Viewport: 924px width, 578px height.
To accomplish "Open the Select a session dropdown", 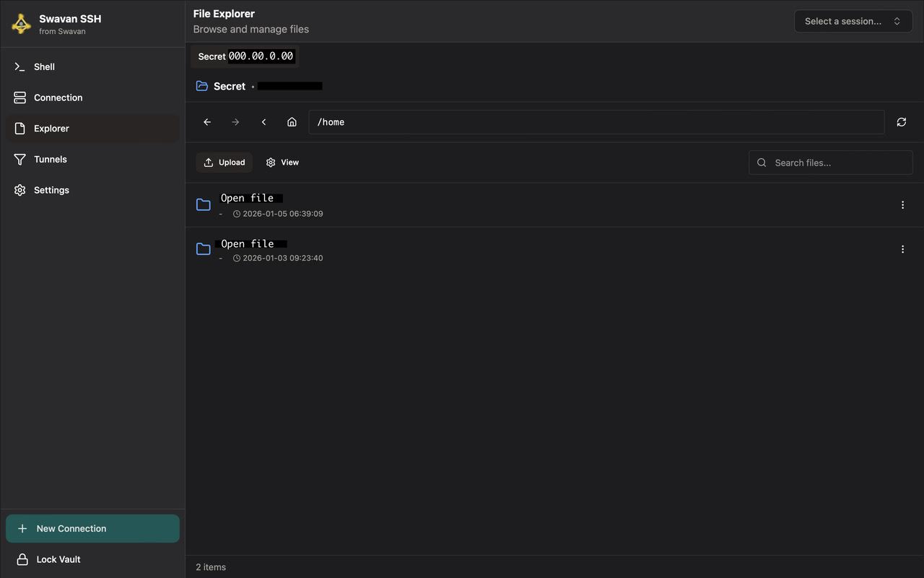I will coord(853,21).
